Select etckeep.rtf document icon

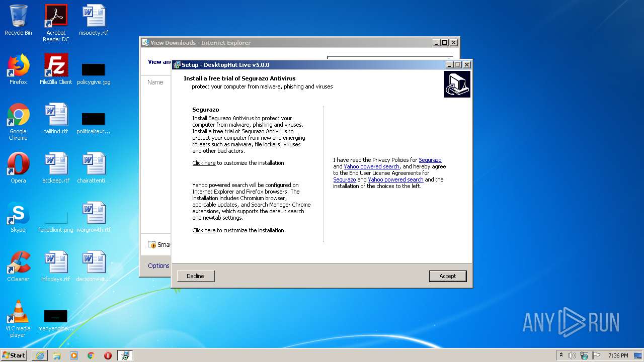[x=56, y=168]
